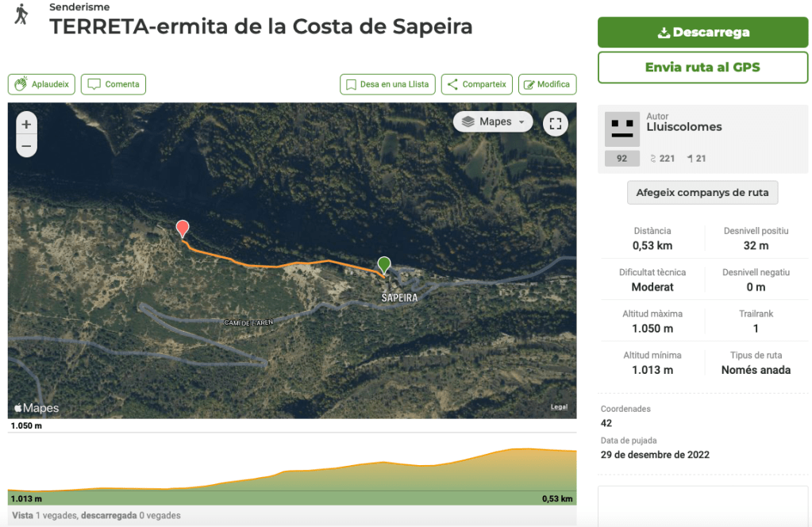Click Afegeix companys de ruta
The image size is (812, 527).
tap(702, 192)
